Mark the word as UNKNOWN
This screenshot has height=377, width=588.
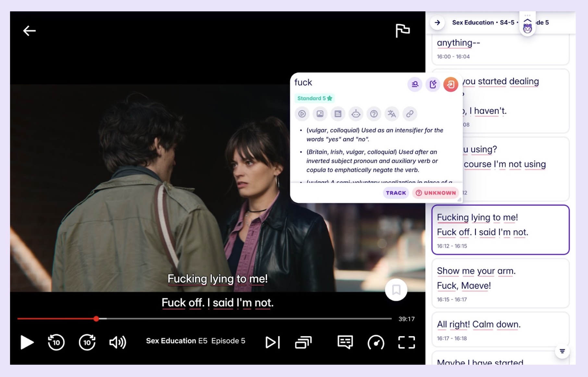(435, 193)
